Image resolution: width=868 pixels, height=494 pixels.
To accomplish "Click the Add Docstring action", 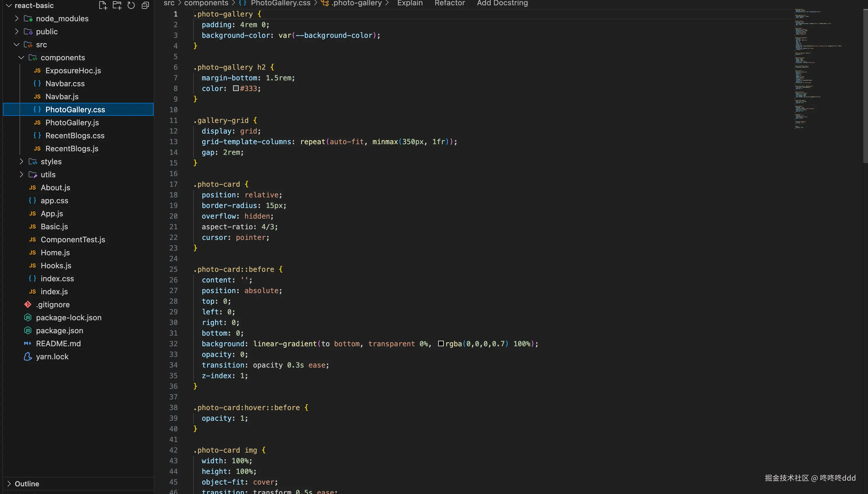I will pos(502,3).
